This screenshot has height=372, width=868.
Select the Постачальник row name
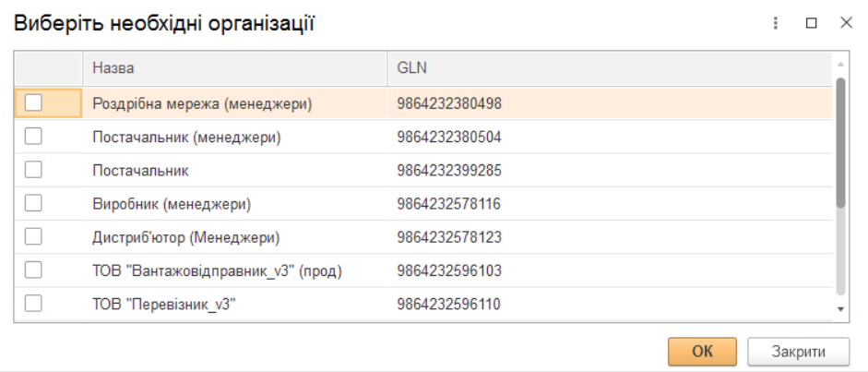click(x=140, y=171)
